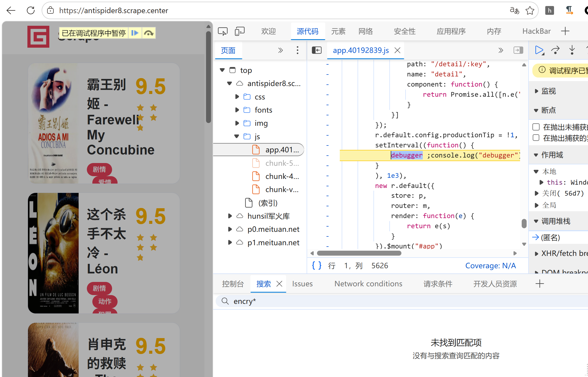Open the 'h' browser extension
Viewport: 588px width, 377px height.
click(549, 10)
